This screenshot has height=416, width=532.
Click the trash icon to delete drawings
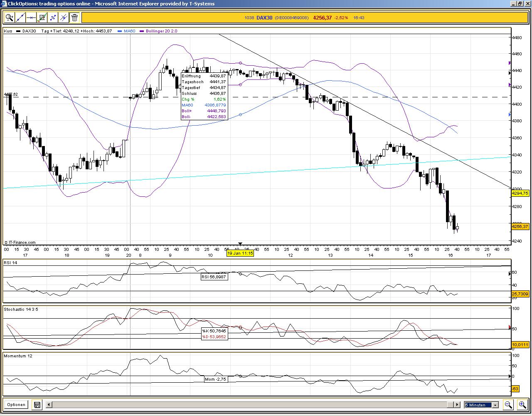tap(74, 17)
